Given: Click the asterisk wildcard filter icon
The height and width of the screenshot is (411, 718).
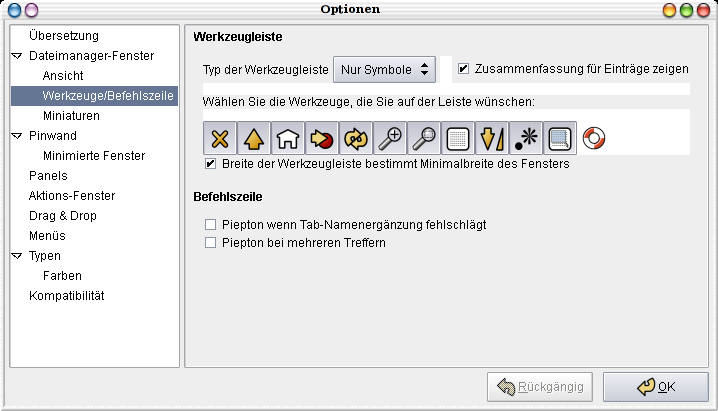Looking at the screenshot, I should (526, 138).
